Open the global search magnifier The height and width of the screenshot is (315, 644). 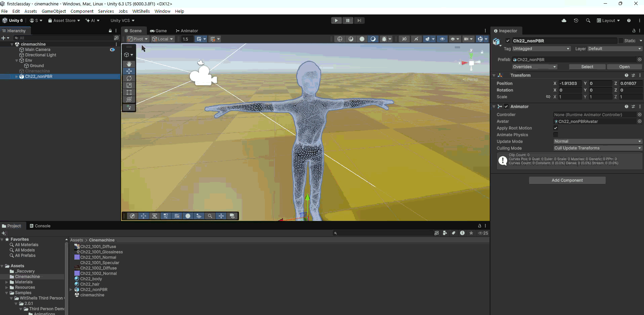click(x=588, y=20)
